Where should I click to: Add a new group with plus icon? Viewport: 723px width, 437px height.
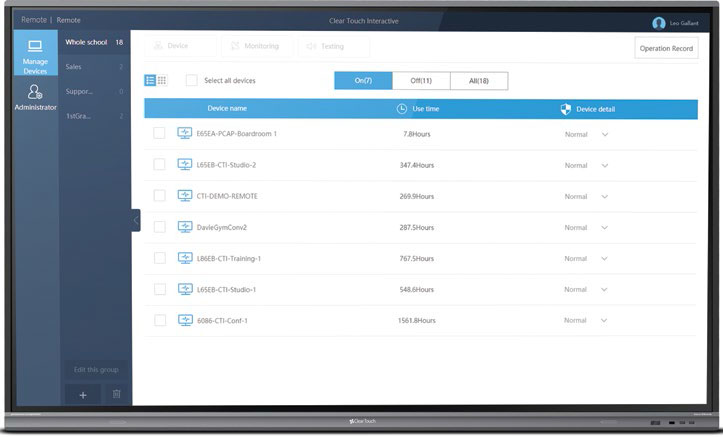(83, 395)
